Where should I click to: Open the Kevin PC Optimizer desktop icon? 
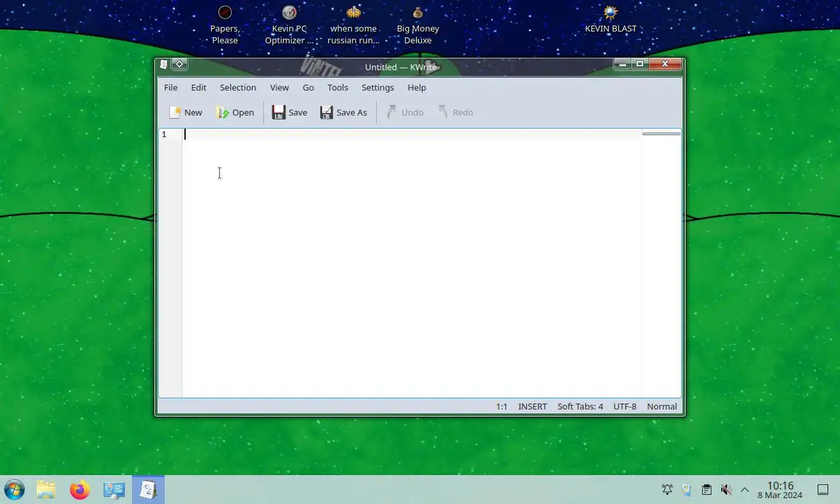pos(289,25)
